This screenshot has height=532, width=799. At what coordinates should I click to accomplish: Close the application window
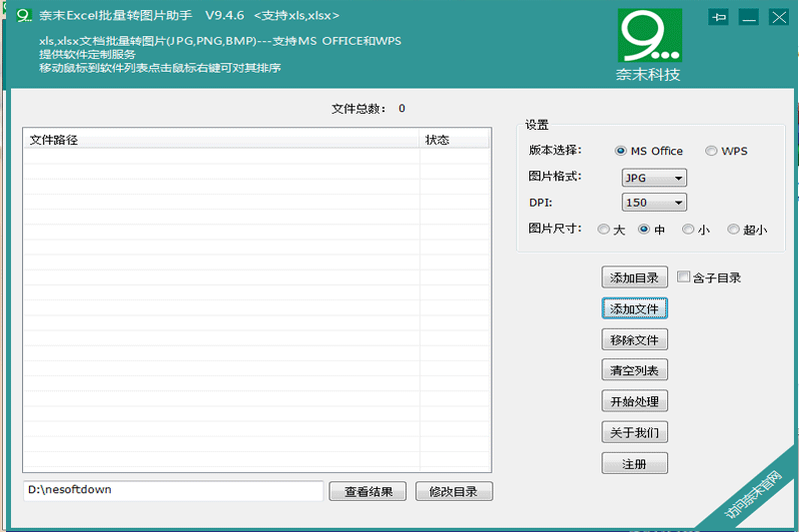click(778, 17)
